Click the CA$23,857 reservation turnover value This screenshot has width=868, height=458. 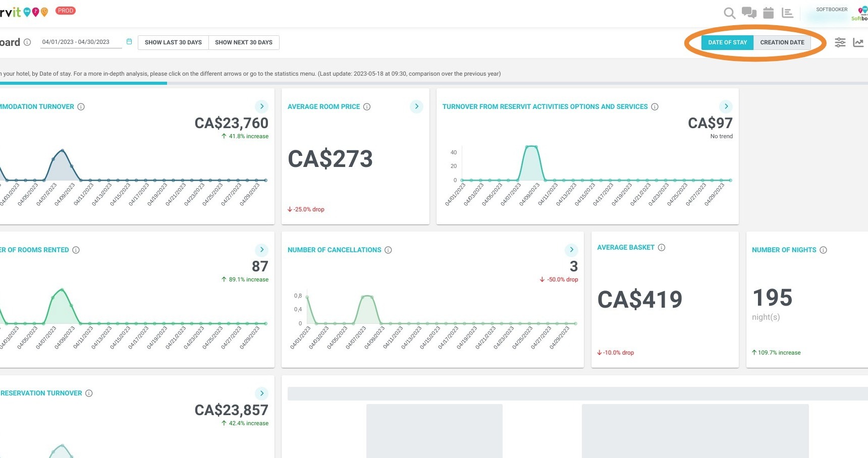pos(231,410)
